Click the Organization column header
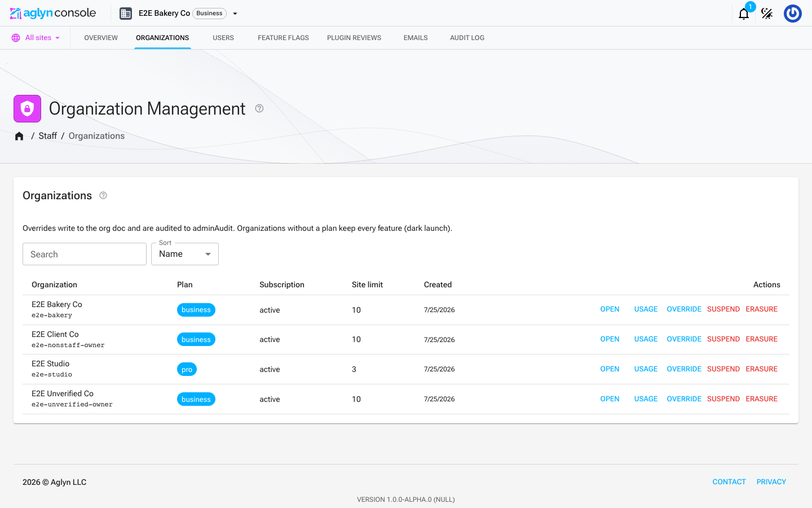 point(54,284)
